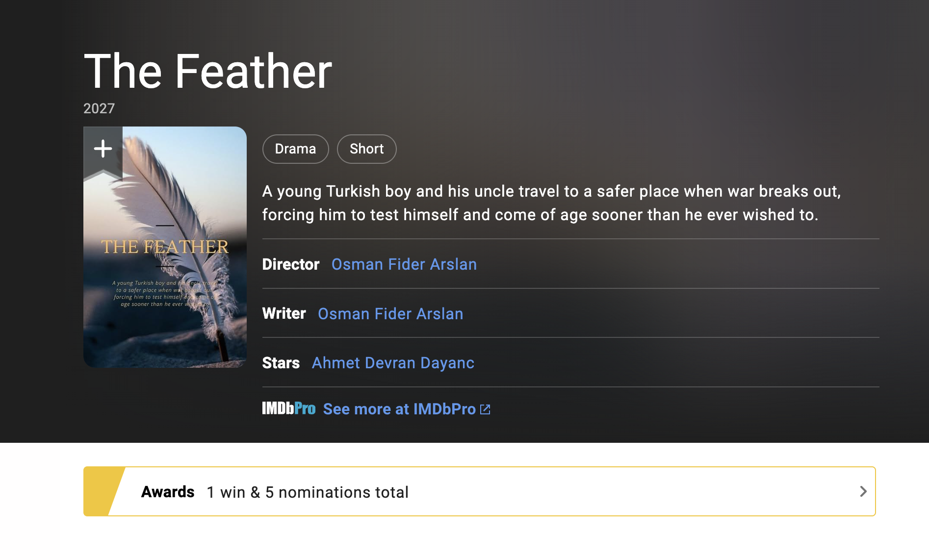Open star Ahmet Devran Dayanc's profile
Viewport: 929px width, 560px height.
(x=393, y=363)
